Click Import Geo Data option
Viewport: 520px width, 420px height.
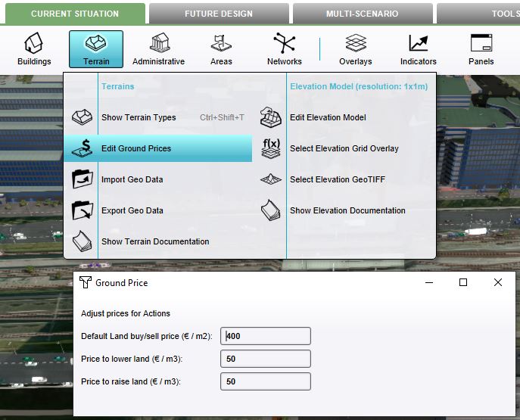click(x=132, y=179)
